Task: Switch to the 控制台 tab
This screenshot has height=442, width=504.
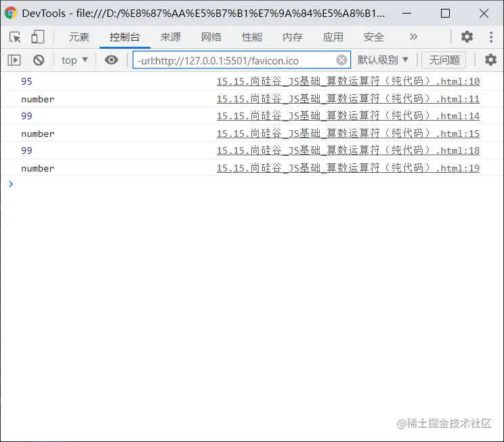Action: (x=125, y=37)
